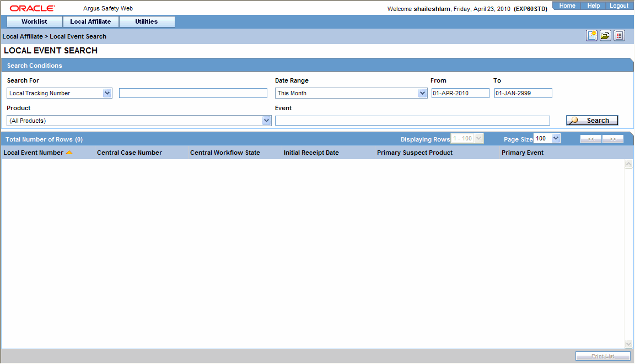Log out of Argus Safety Web
635x364 pixels.
619,6
